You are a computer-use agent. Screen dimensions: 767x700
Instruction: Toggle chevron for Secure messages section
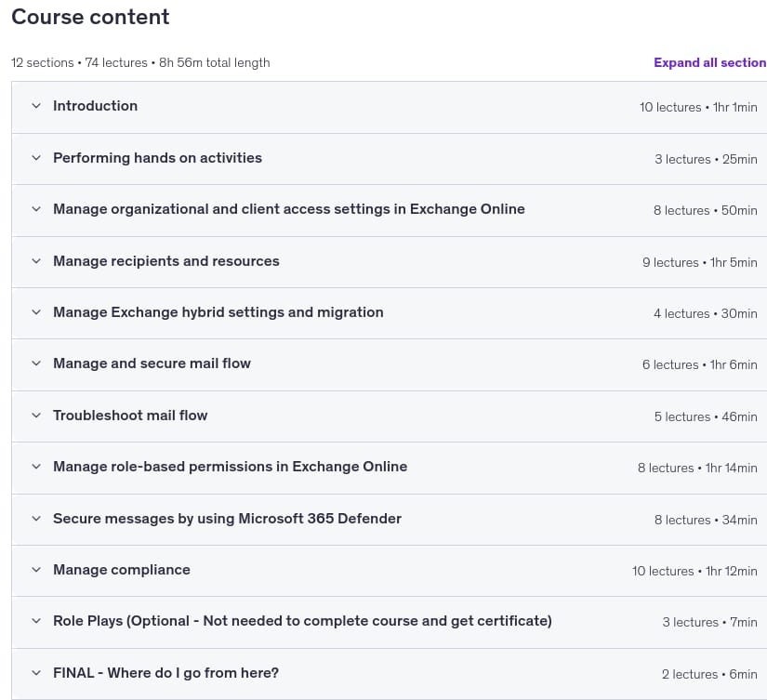[x=36, y=518]
